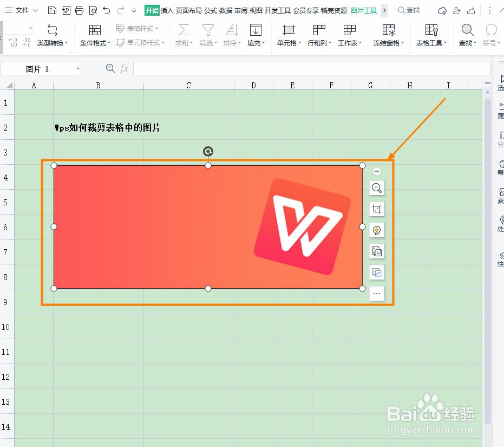Expand the quick access toolbar customize arrow
This screenshot has height=447, width=504.
(x=134, y=11)
